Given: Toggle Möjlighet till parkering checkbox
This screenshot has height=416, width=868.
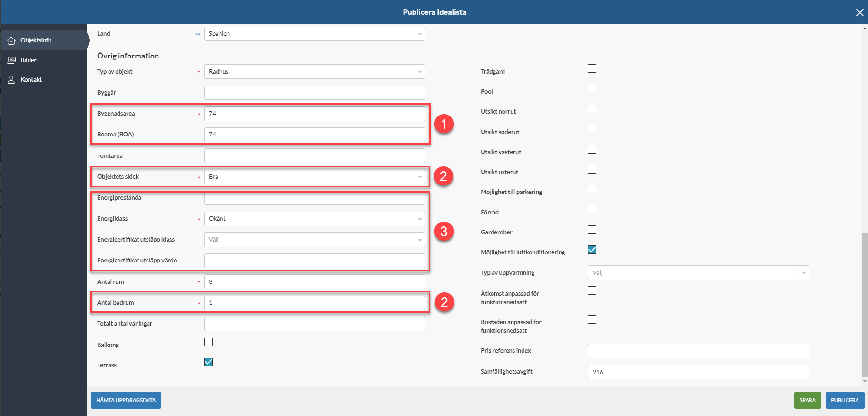Looking at the screenshot, I should [592, 189].
